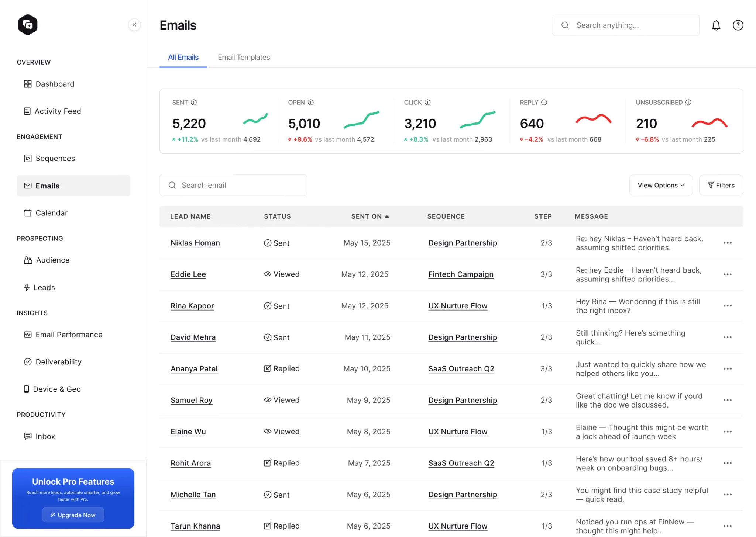Sort by the SENT ON column arrow

[x=387, y=216]
